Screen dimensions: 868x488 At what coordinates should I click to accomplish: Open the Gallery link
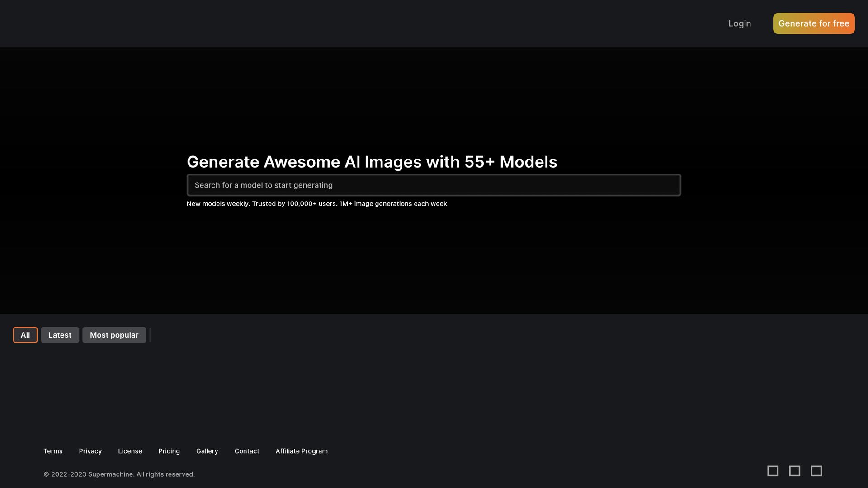pyautogui.click(x=207, y=451)
